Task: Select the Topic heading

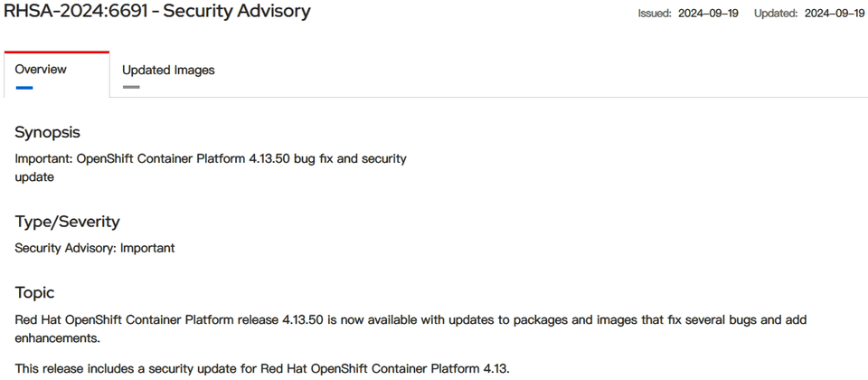Action: point(34,293)
